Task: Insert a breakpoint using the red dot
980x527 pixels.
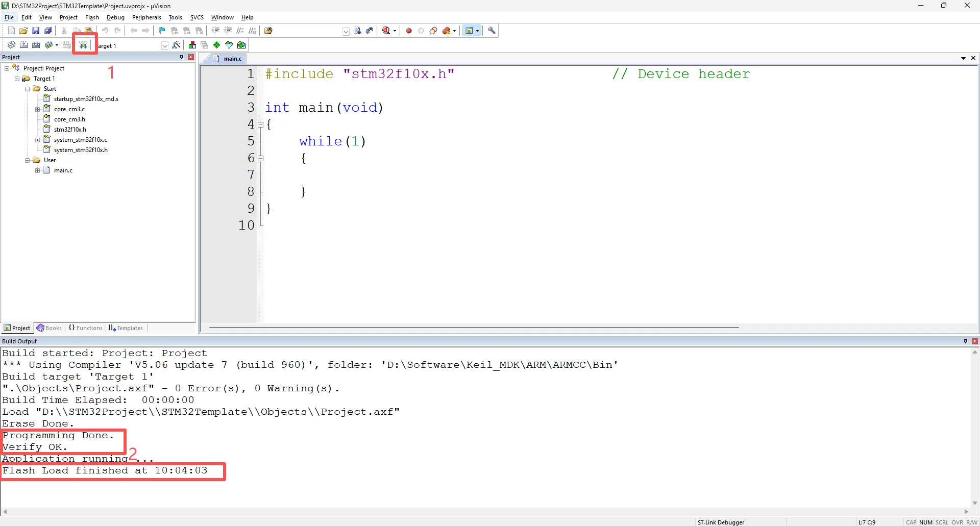Action: (x=409, y=31)
